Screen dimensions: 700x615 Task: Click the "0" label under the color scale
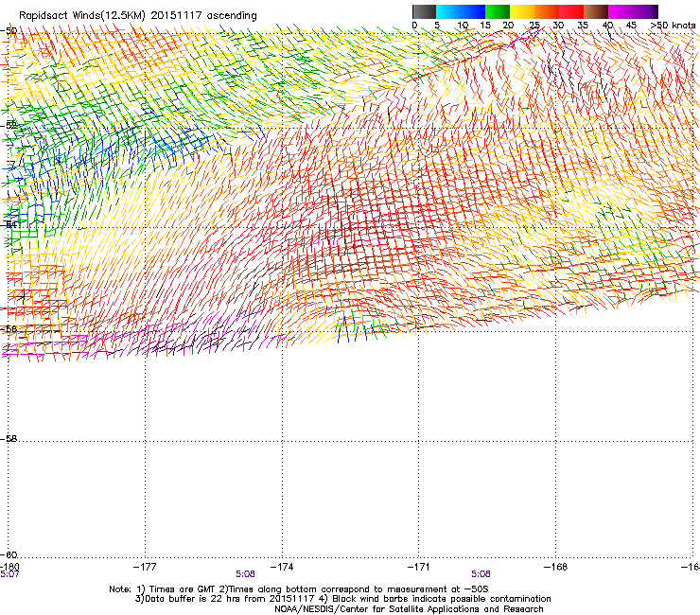click(414, 26)
